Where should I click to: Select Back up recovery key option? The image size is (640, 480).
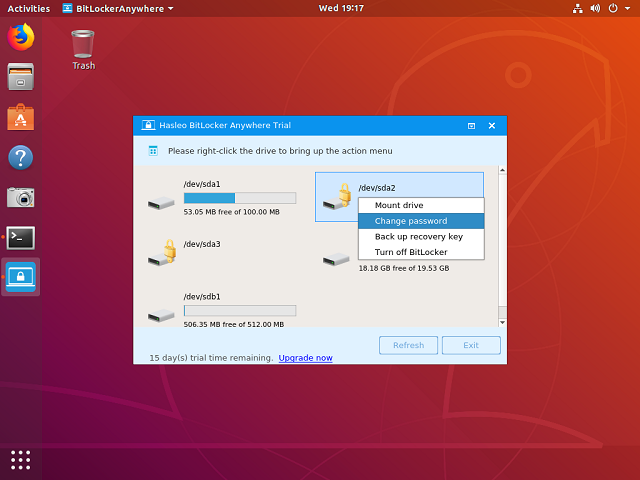click(x=421, y=237)
